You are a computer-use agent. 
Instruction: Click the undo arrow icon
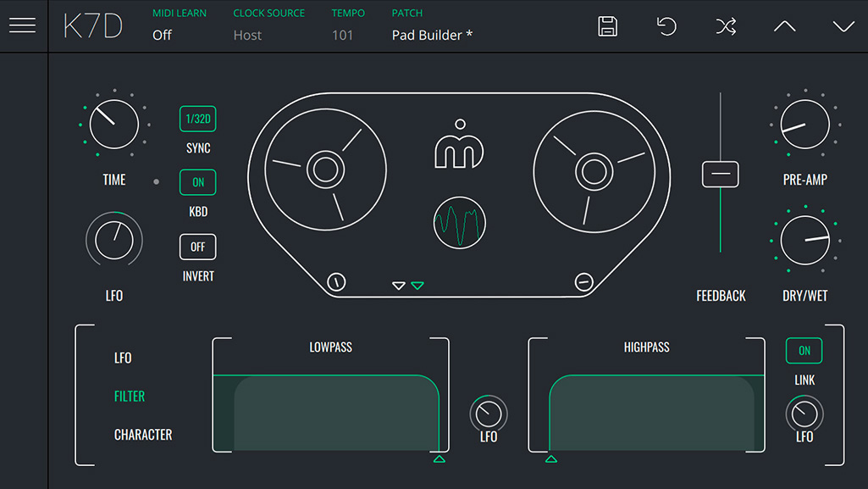666,26
